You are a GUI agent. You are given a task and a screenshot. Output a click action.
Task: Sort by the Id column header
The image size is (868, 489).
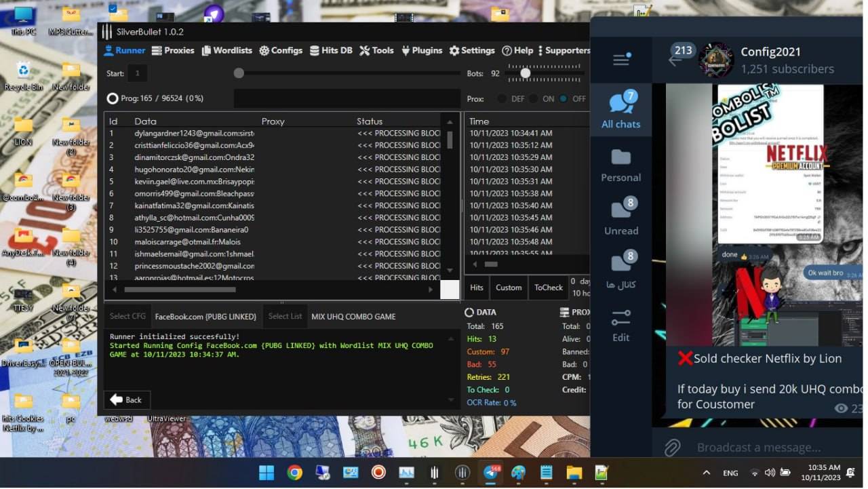(113, 121)
